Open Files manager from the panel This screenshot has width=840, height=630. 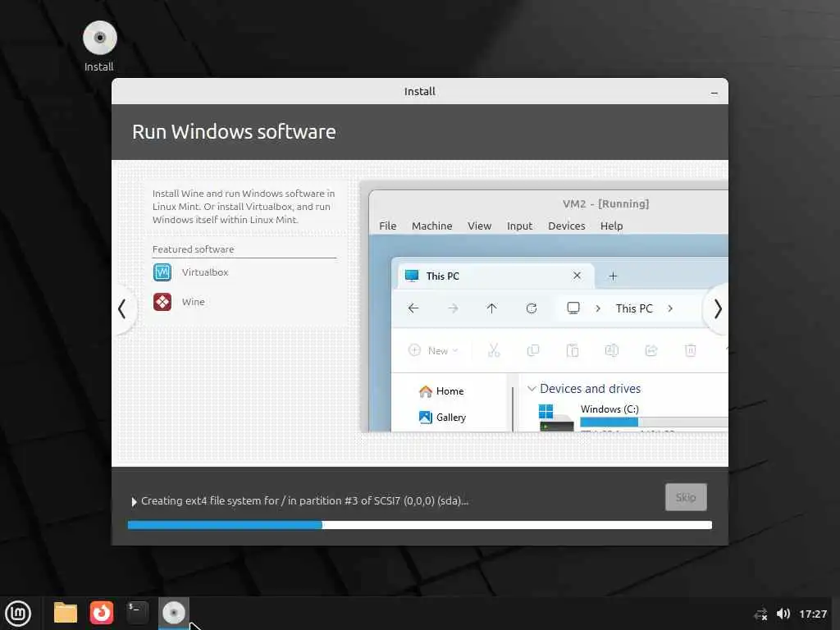(66, 613)
